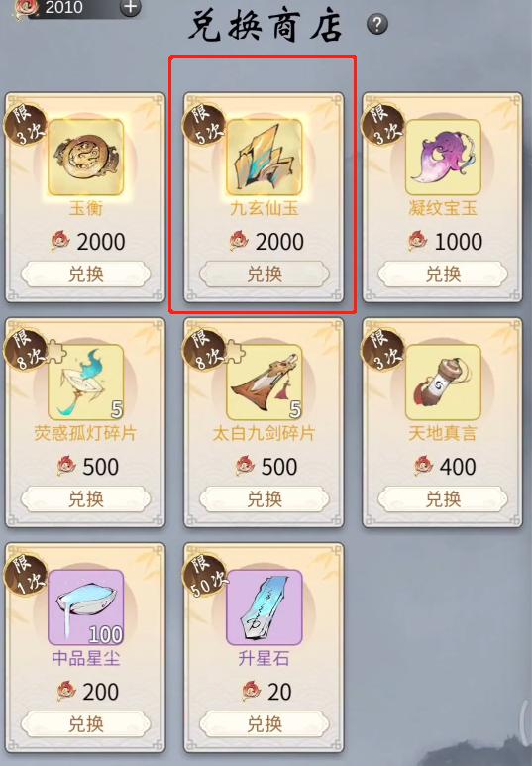The image size is (532, 766).
Task: Select the 九玄仙玉 crystal icon
Action: (265, 158)
